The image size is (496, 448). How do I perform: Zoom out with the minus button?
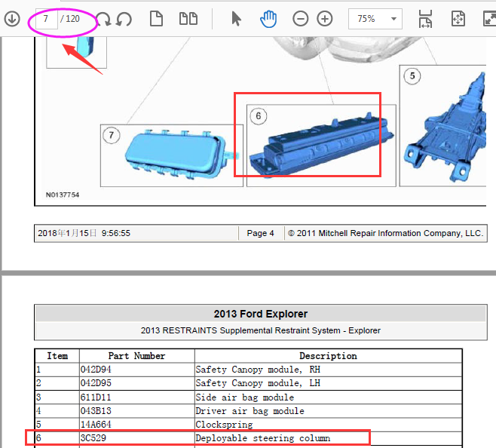tap(301, 19)
